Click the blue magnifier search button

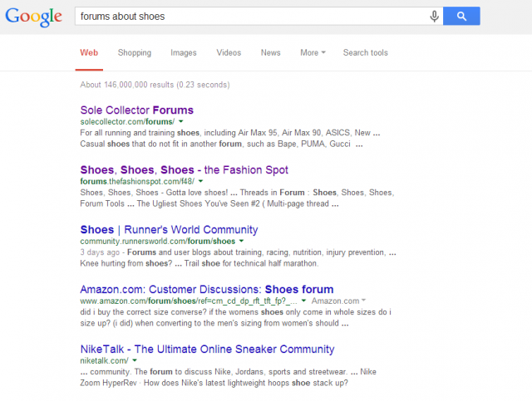click(x=462, y=16)
